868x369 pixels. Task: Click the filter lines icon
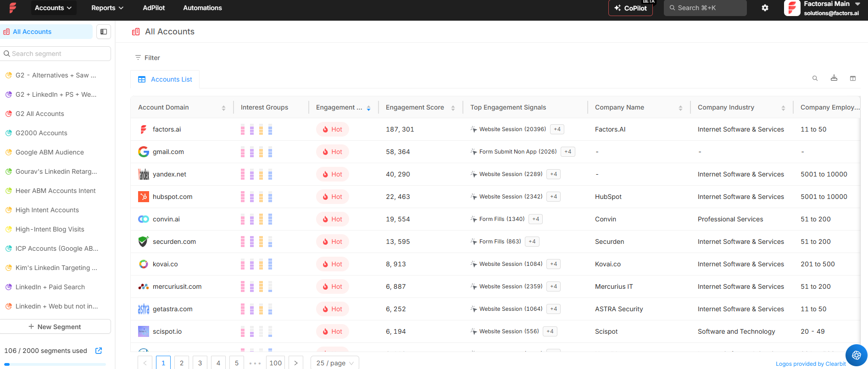(x=138, y=58)
